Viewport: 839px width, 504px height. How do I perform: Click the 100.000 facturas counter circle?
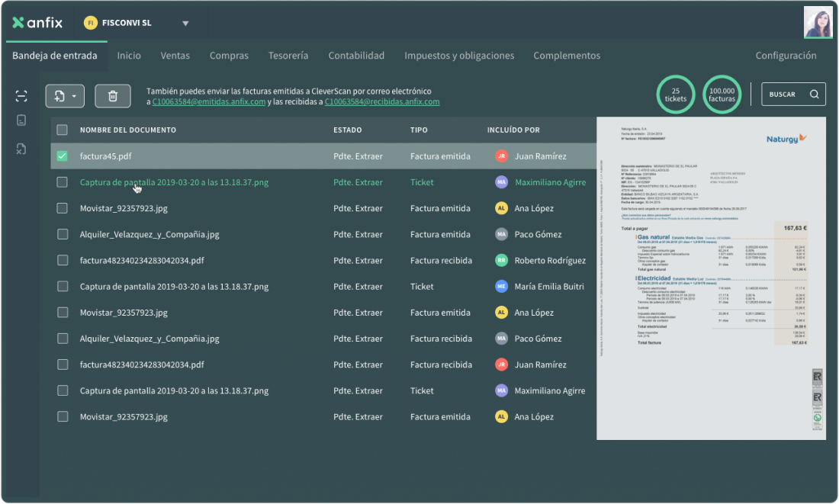point(722,95)
